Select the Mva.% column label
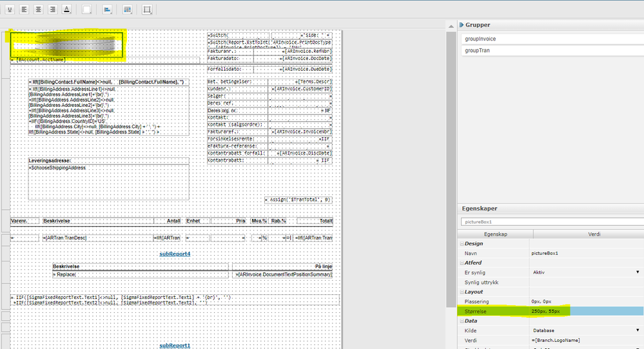 click(259, 221)
